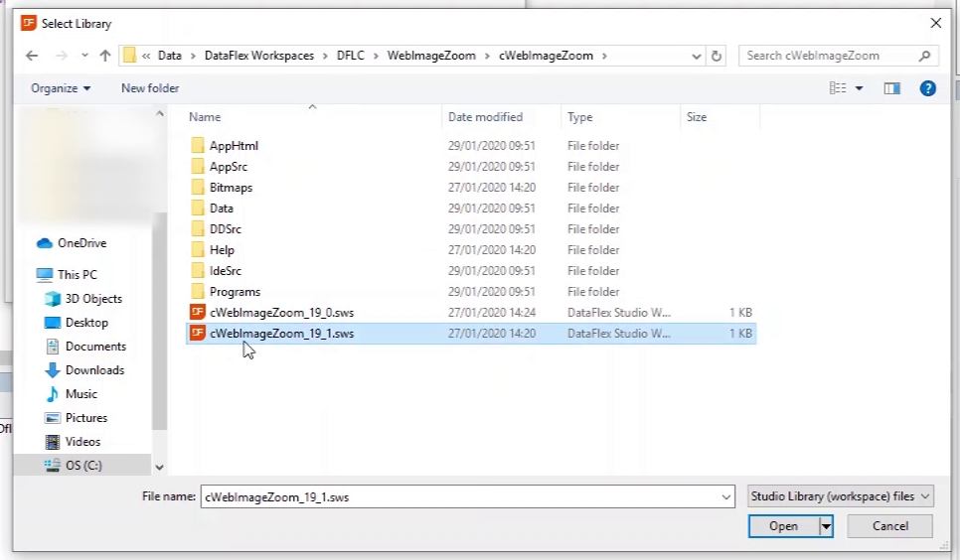This screenshot has width=960, height=560.
Task: Click the navigation pane vertical scrollbar
Action: click(x=159, y=298)
